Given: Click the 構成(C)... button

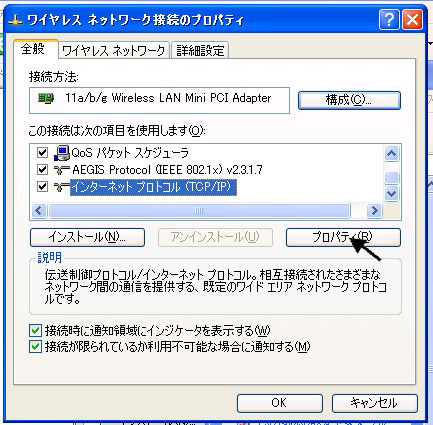Looking at the screenshot, I should click(349, 100).
